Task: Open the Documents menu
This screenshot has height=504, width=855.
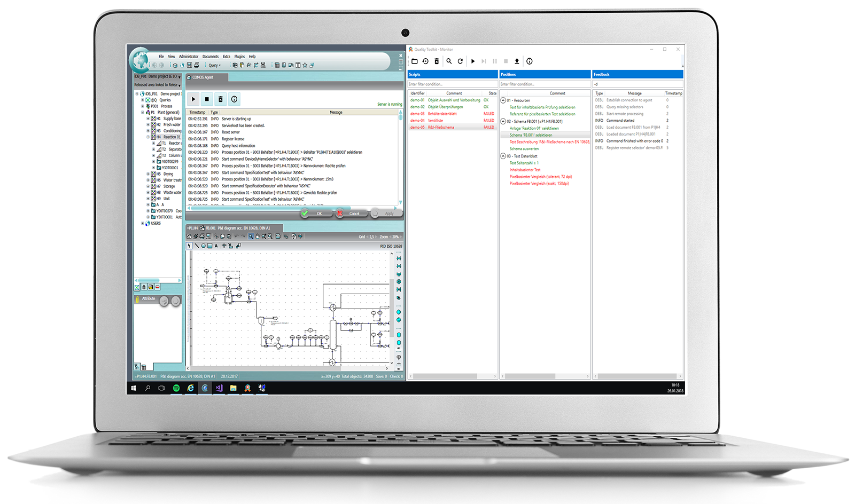Action: coord(210,57)
